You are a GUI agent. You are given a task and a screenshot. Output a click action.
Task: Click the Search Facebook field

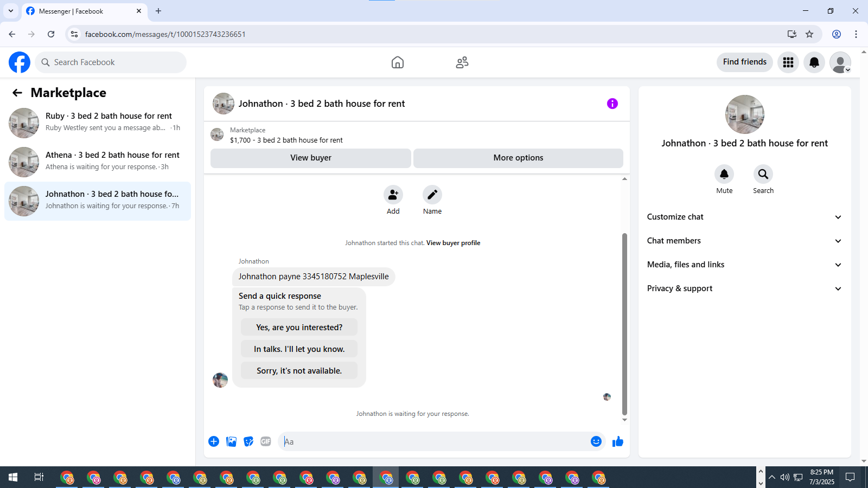coord(111,62)
